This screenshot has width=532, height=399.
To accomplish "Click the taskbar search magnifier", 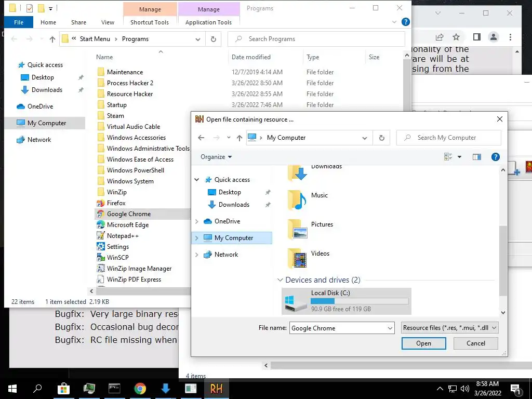I will [x=37, y=389].
